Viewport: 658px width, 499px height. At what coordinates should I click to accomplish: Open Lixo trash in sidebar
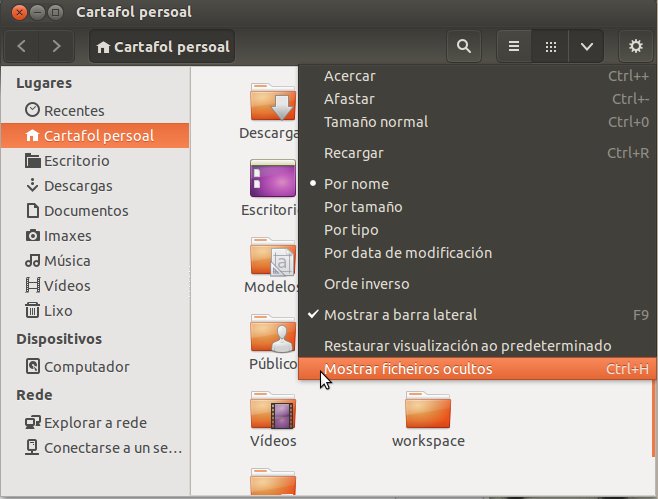point(95,311)
